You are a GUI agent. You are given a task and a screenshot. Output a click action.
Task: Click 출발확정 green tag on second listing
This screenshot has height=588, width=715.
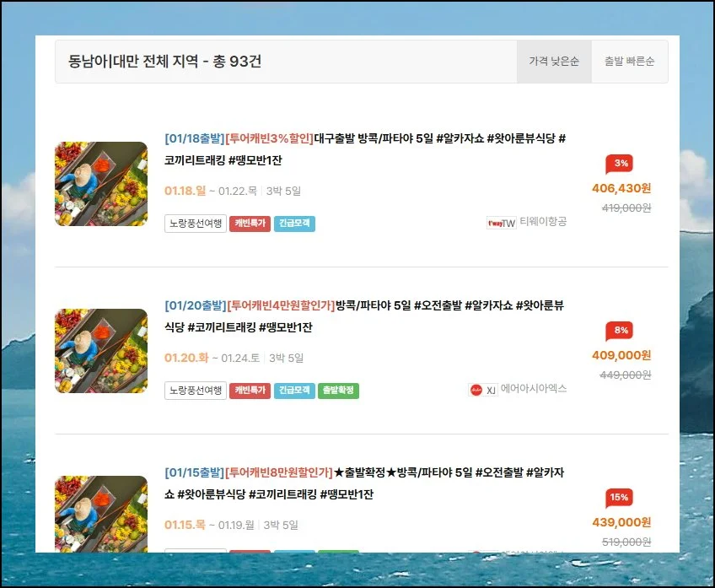[x=339, y=391]
